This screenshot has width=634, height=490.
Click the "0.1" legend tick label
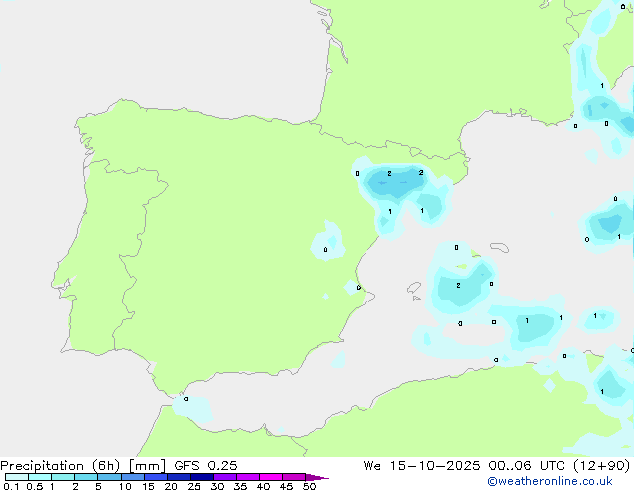(11, 486)
